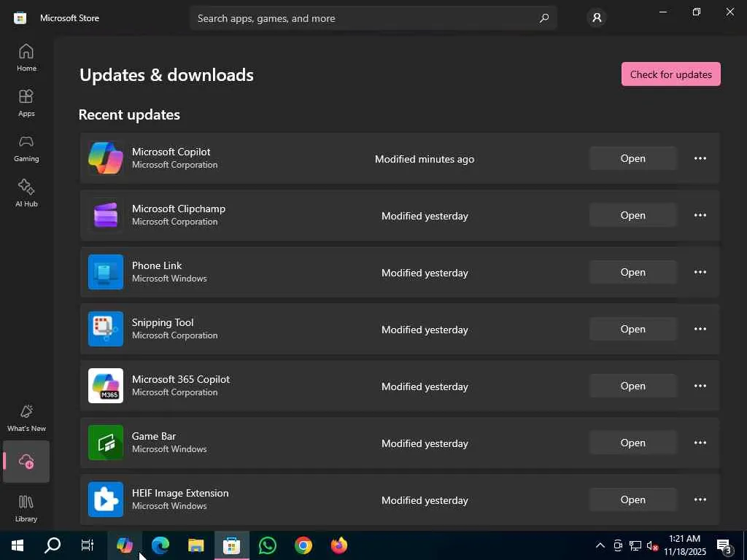Go to the Home section in sidebar

point(26,58)
